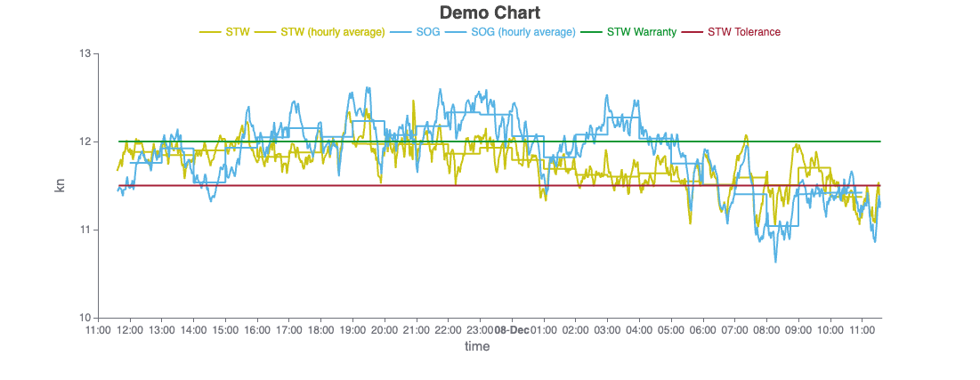This screenshot has height=380, width=980.
Task: Click the 22:00 x-axis tick label
Action: [x=449, y=328]
